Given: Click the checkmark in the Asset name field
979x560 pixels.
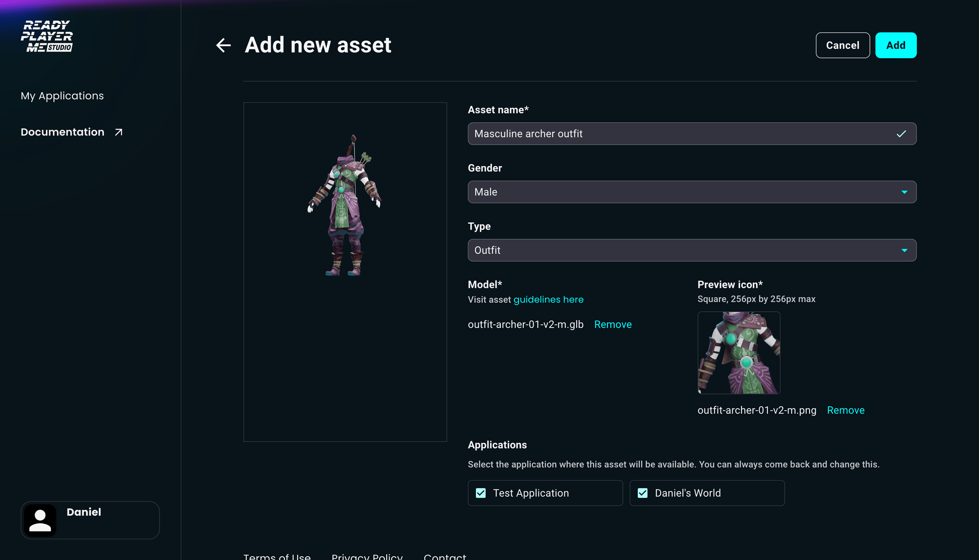Looking at the screenshot, I should coord(901,133).
